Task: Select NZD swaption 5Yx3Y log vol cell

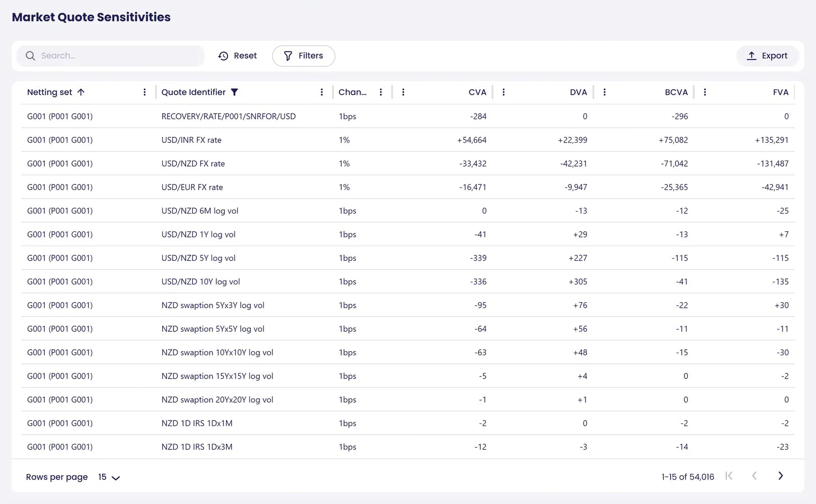Action: tap(213, 305)
